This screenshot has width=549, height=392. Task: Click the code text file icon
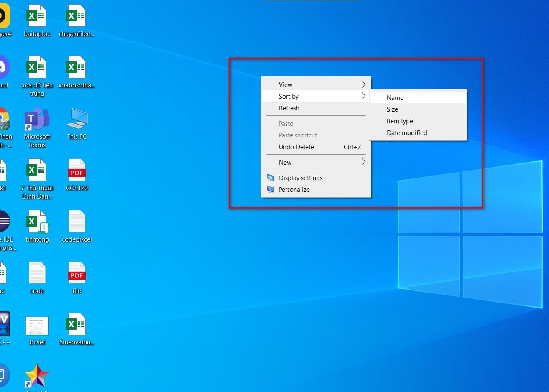pyautogui.click(x=37, y=273)
